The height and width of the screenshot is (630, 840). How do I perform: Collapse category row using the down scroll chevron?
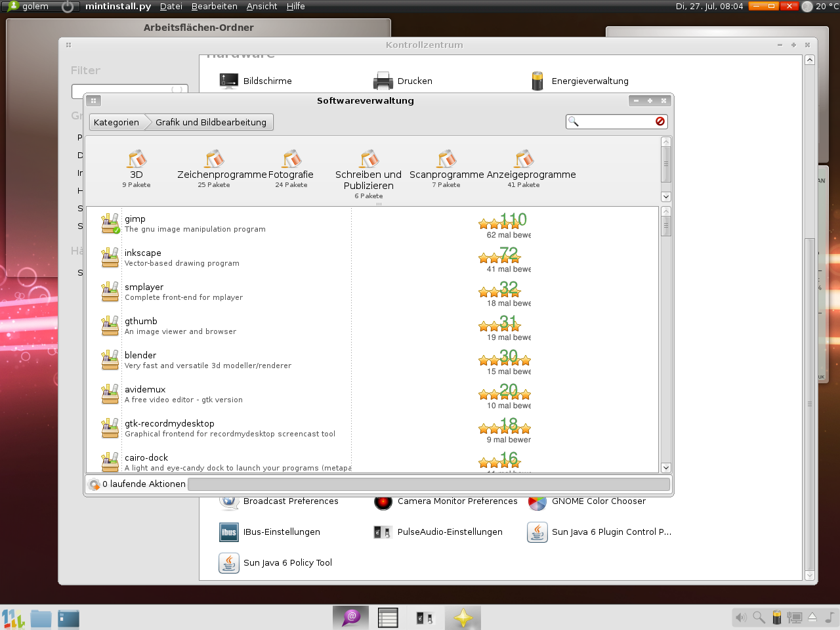point(665,196)
